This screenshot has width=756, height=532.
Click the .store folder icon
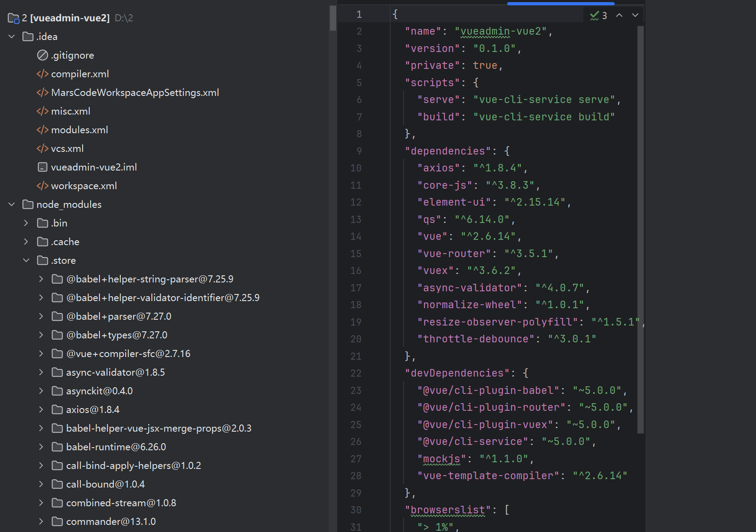pos(43,260)
